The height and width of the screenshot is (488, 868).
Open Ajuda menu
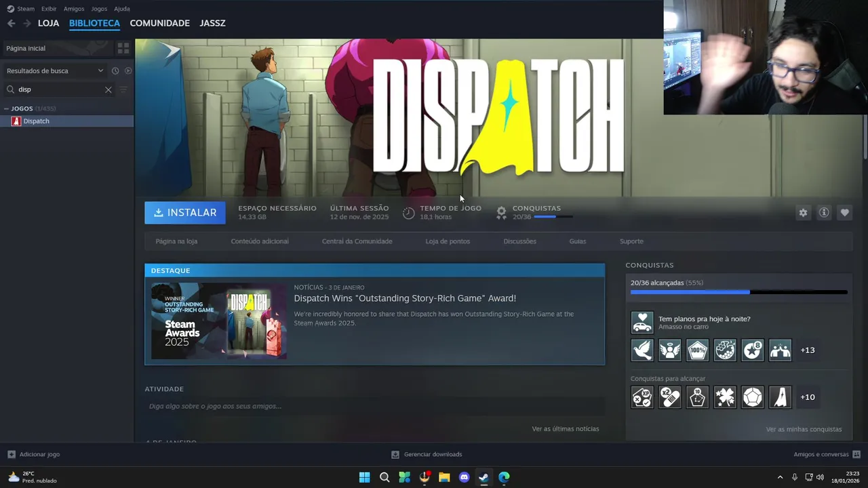[x=122, y=9]
